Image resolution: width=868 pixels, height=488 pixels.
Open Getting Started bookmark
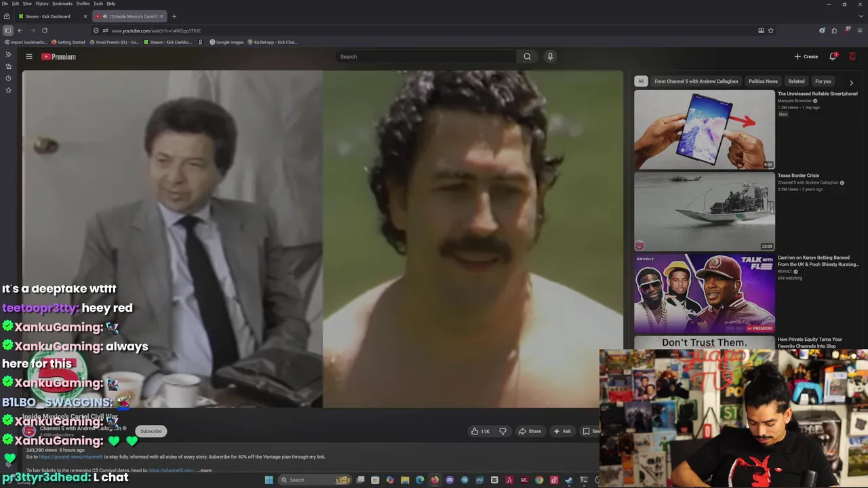(x=68, y=42)
